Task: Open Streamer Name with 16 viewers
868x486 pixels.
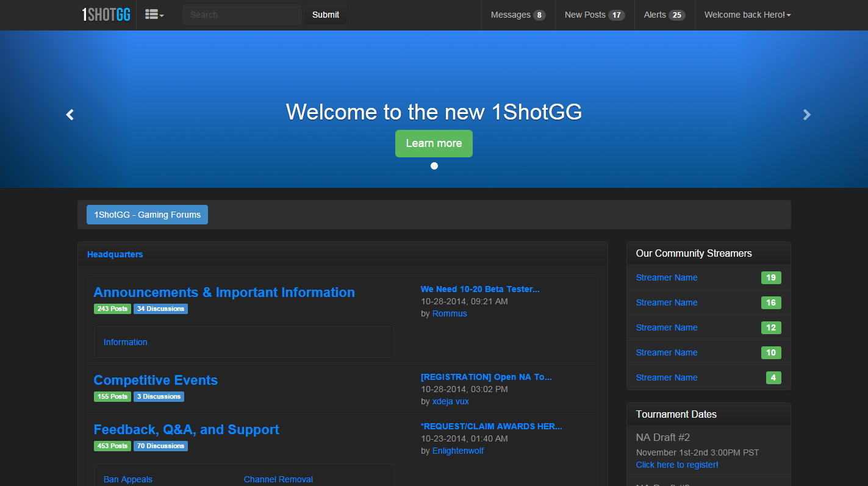Action: coord(667,302)
